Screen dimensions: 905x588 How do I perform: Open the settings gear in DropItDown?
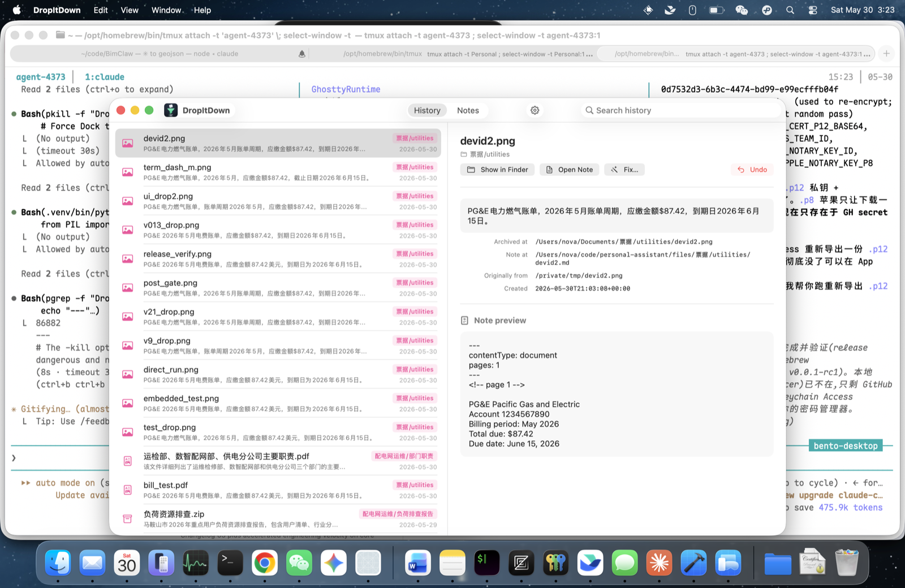535,110
